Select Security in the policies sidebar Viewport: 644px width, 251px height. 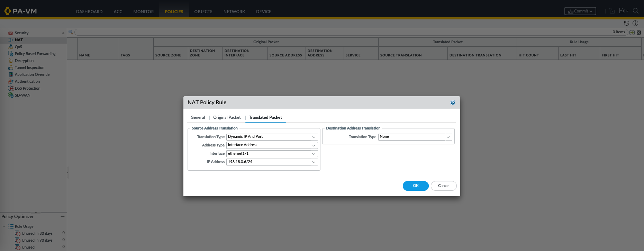[21, 33]
